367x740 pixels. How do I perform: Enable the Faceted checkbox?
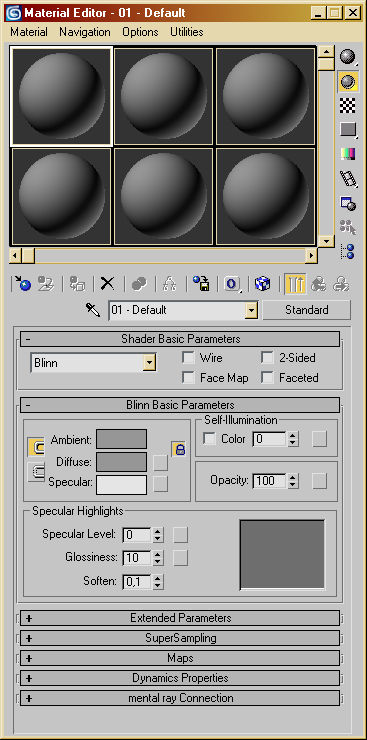(x=267, y=378)
